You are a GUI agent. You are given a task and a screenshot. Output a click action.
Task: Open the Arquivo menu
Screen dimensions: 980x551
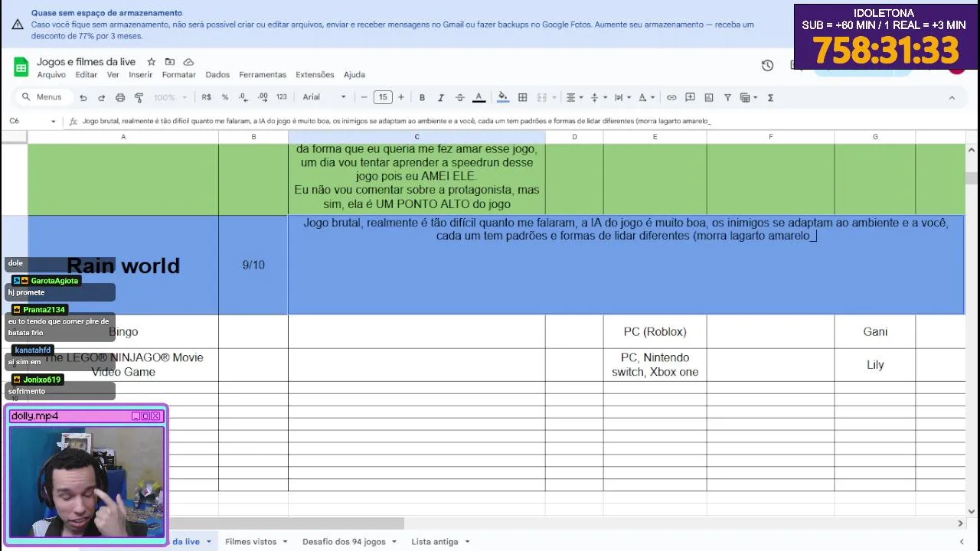click(51, 75)
